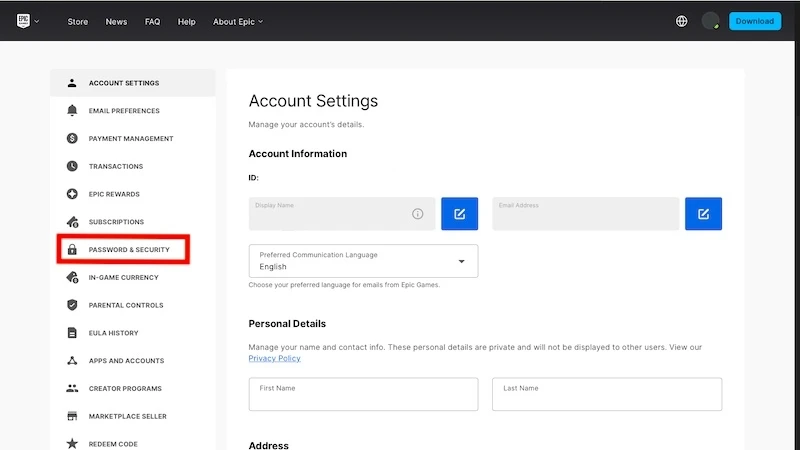The height and width of the screenshot is (450, 800).
Task: Select Account Settings sidebar label
Action: (x=124, y=83)
